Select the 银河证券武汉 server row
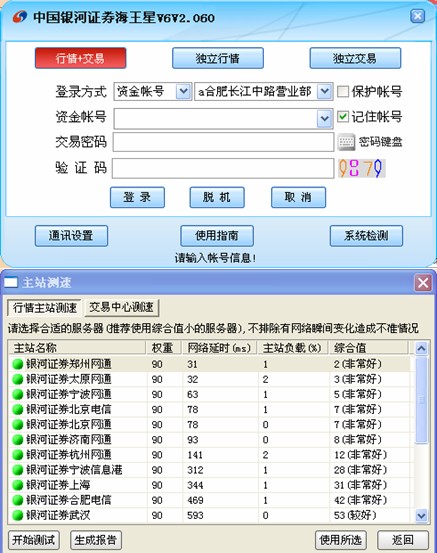The width and height of the screenshot is (437, 553). [210, 515]
